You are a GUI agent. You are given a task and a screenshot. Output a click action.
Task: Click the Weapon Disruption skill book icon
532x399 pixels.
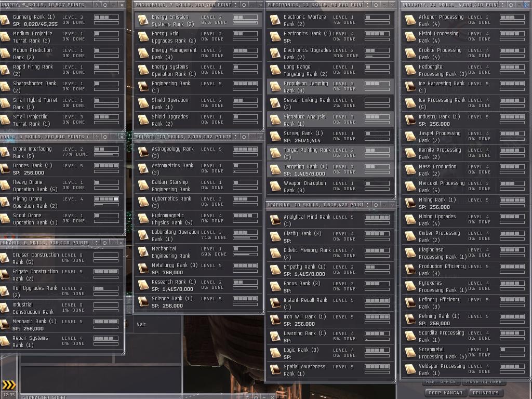click(275, 187)
